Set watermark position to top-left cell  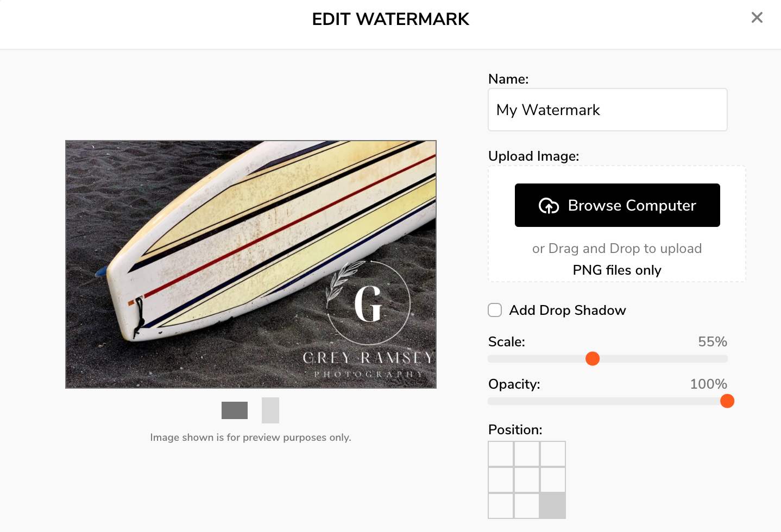[x=501, y=454]
